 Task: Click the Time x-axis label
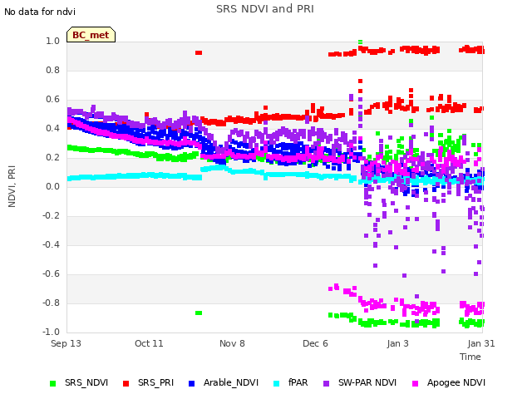(x=470, y=357)
